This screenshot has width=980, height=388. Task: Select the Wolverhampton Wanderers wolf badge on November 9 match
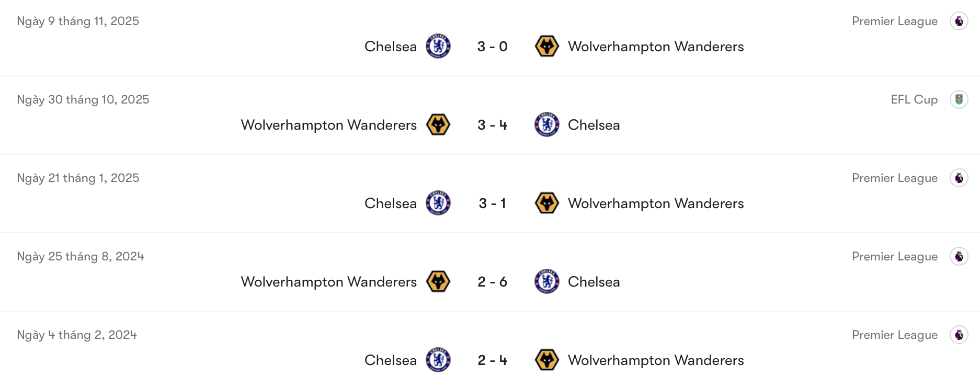tap(547, 46)
